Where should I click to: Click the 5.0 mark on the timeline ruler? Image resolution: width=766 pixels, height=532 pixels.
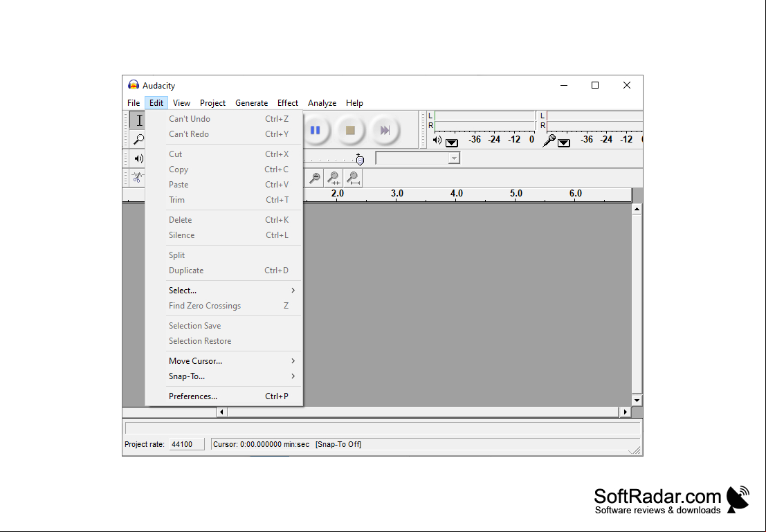(x=516, y=194)
